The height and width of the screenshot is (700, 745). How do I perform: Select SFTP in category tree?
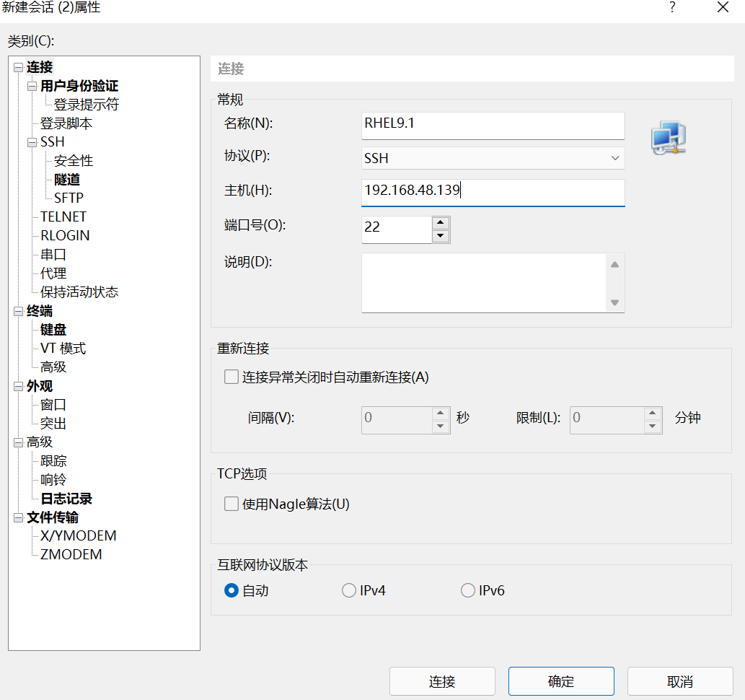69,198
